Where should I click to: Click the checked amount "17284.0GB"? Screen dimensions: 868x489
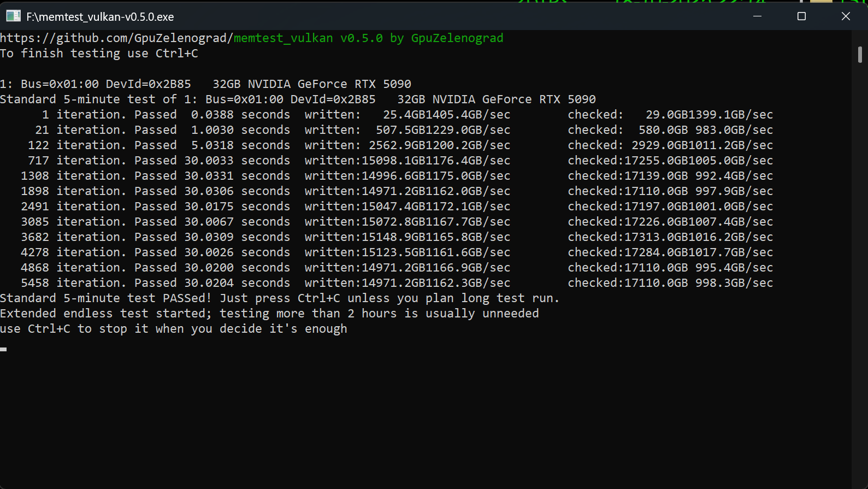[656, 252]
